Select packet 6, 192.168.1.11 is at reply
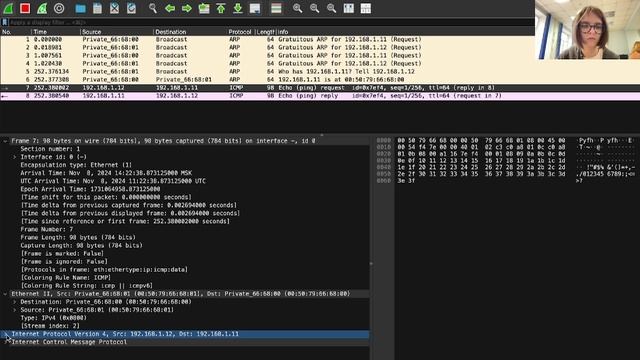The height and width of the screenshot is (360, 640). tap(320, 80)
